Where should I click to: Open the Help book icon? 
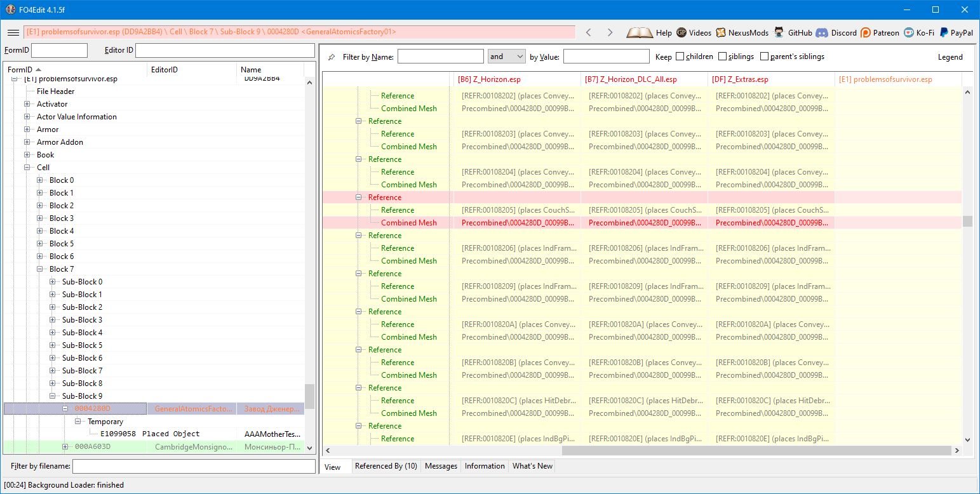[x=640, y=32]
